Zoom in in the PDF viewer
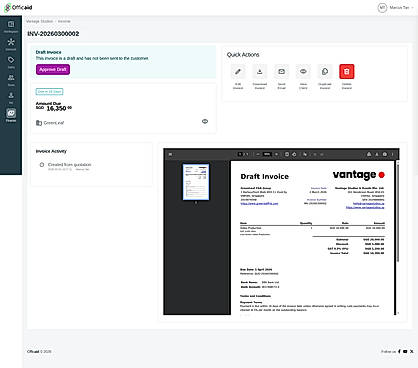Image resolution: width=418 pixels, height=368 pixels. tap(276, 154)
